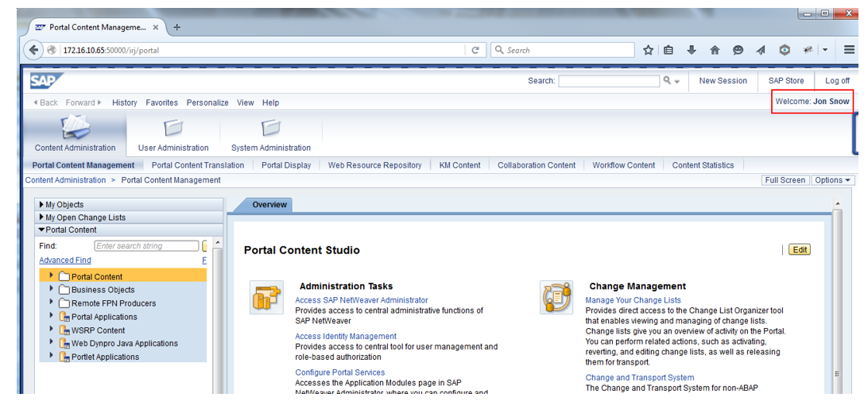Open the SAP Store link

tap(786, 81)
